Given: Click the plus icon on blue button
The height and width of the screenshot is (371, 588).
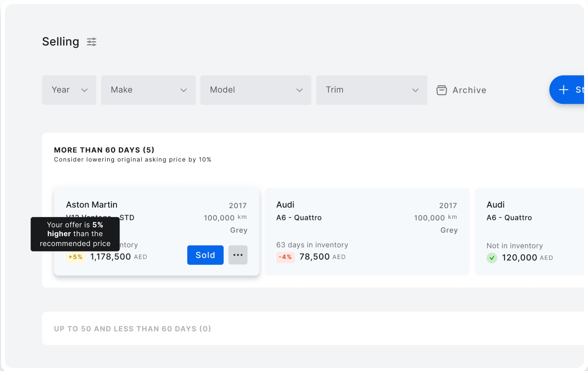Looking at the screenshot, I should point(563,90).
